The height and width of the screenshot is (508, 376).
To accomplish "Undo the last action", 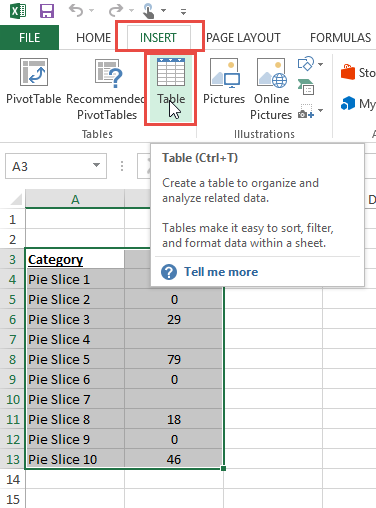I will (76, 10).
